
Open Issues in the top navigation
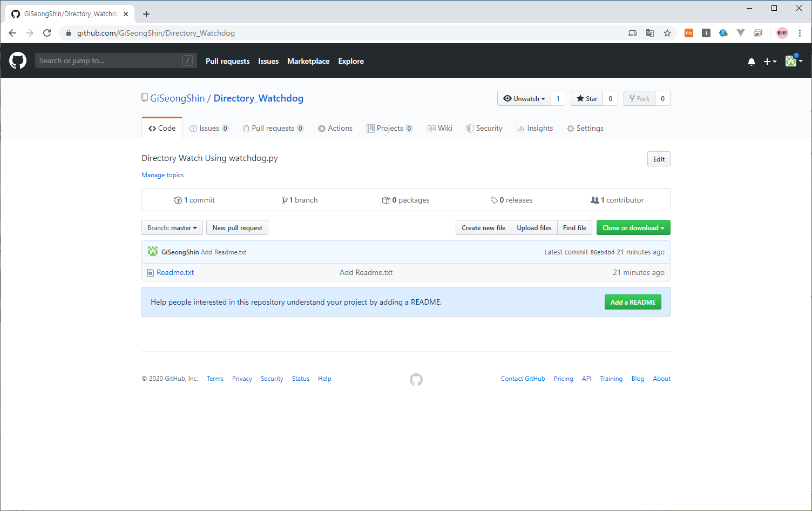(x=268, y=61)
